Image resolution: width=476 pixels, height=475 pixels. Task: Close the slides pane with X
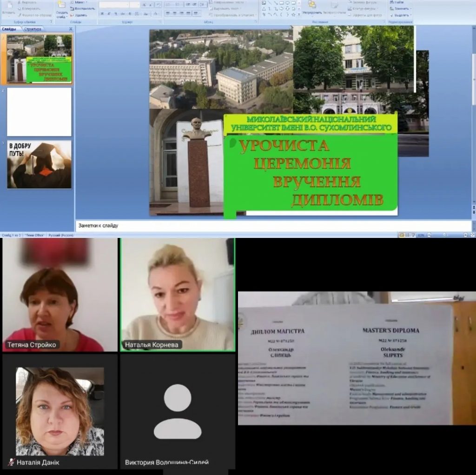[x=71, y=29]
